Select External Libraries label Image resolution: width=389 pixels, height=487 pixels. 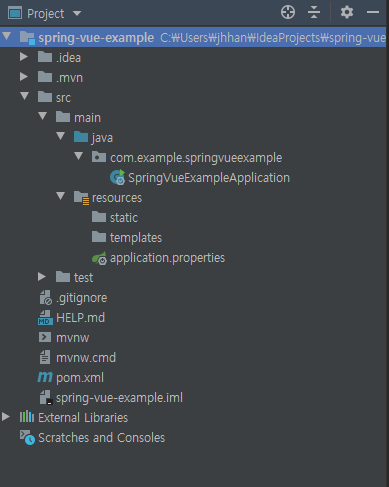83,418
